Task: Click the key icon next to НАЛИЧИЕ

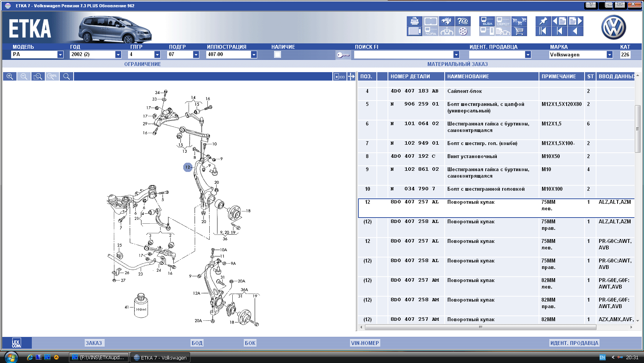Action: coord(343,55)
